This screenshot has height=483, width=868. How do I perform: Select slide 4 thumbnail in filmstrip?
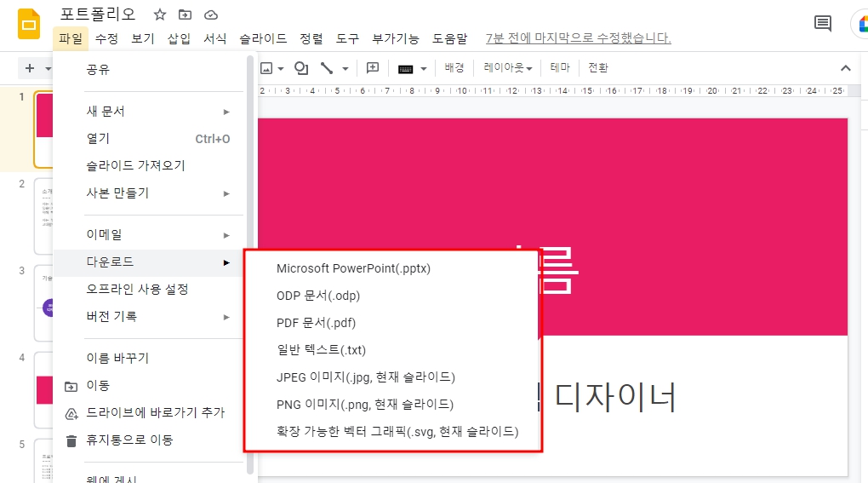click(43, 390)
